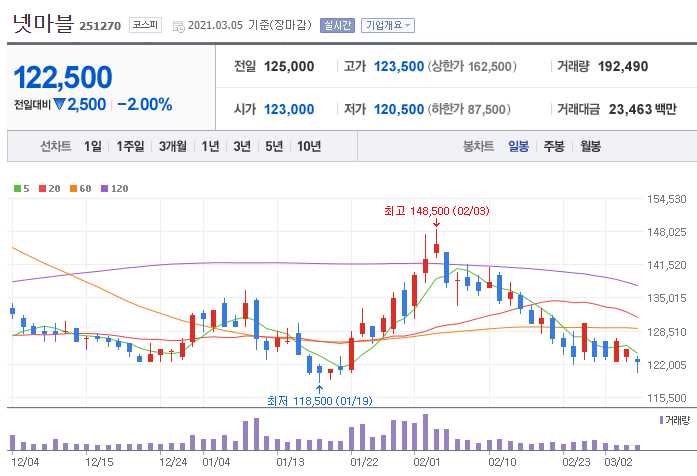This screenshot has height=476, width=697.
Task: Click the 03/02 date axis label
Action: click(x=618, y=462)
